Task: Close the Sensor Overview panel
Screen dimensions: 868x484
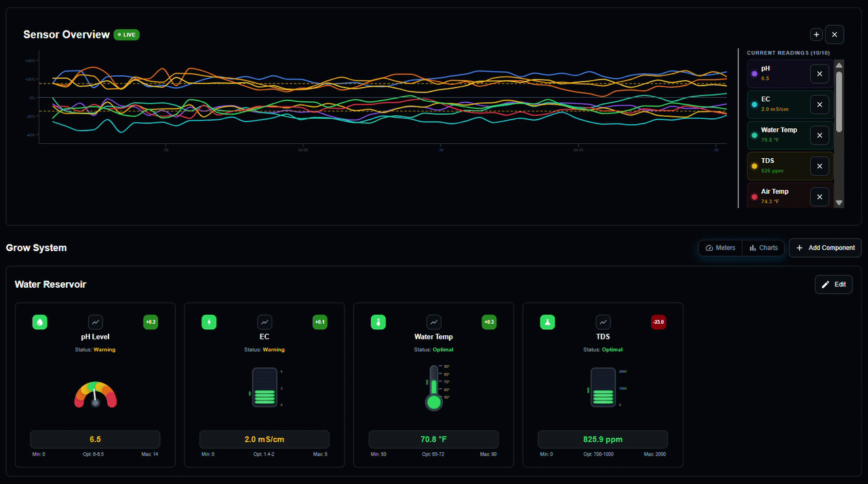Action: click(835, 35)
